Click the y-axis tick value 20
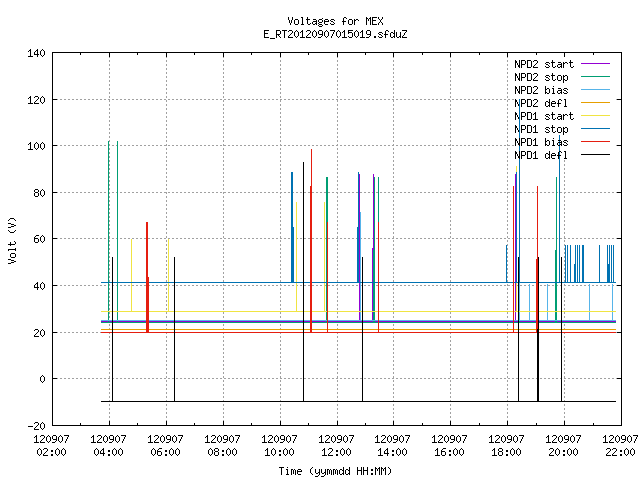Image resolution: width=640 pixels, height=480 pixels. (39, 333)
